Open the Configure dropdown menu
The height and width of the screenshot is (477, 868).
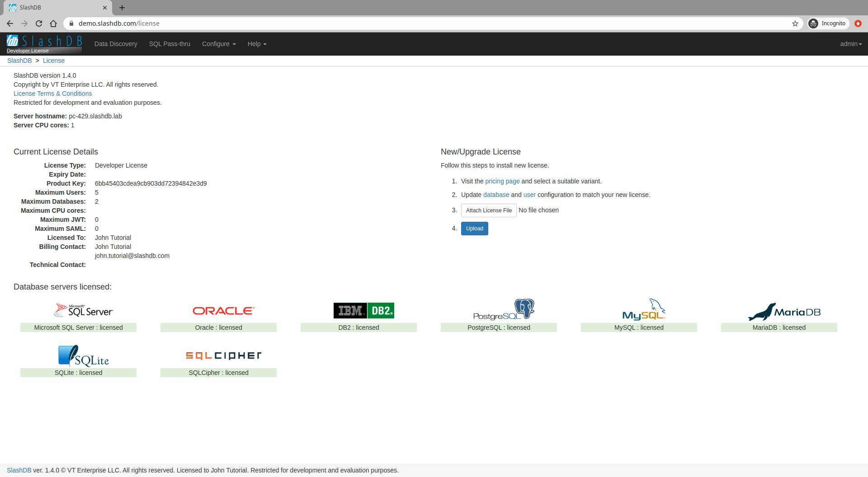click(x=219, y=44)
